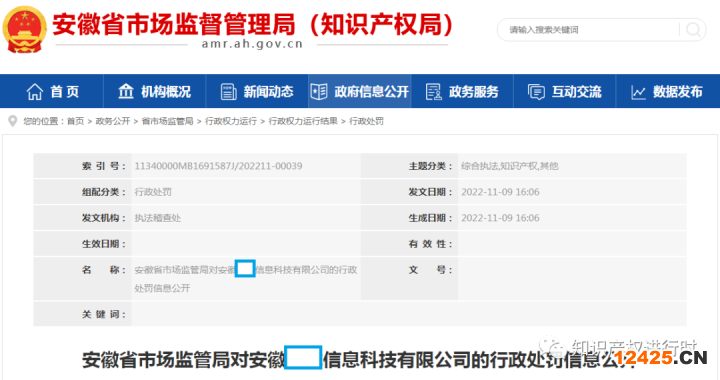
Task: Open the 首页 navigation menu item
Action: (x=65, y=92)
